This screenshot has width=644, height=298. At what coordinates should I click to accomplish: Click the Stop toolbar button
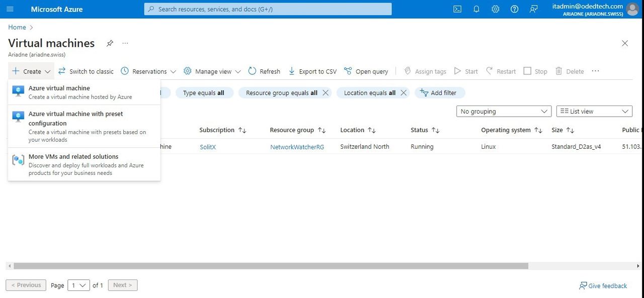point(535,71)
